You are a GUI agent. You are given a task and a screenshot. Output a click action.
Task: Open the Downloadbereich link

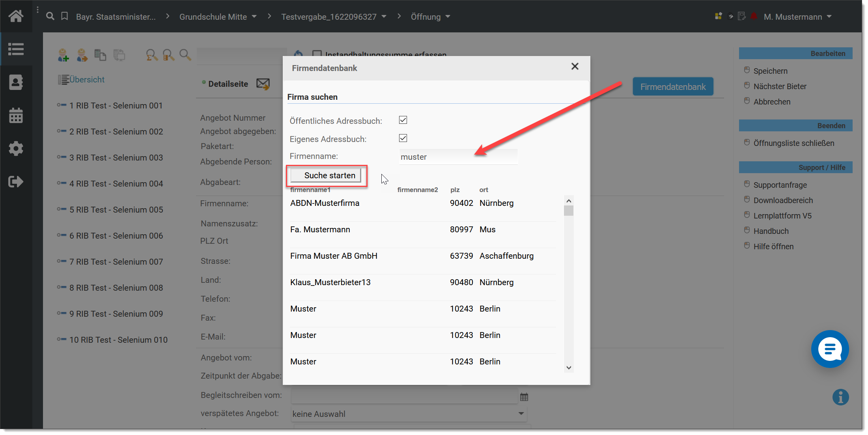(783, 200)
